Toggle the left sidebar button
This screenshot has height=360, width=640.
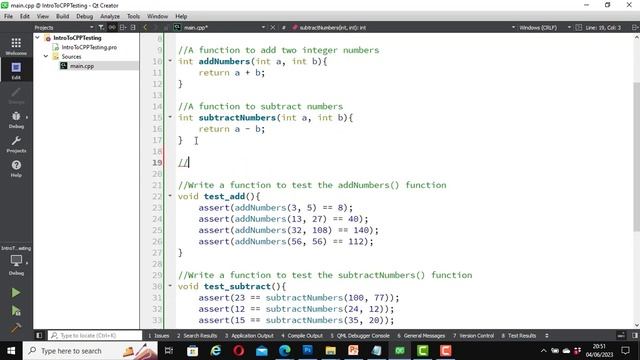[39, 336]
